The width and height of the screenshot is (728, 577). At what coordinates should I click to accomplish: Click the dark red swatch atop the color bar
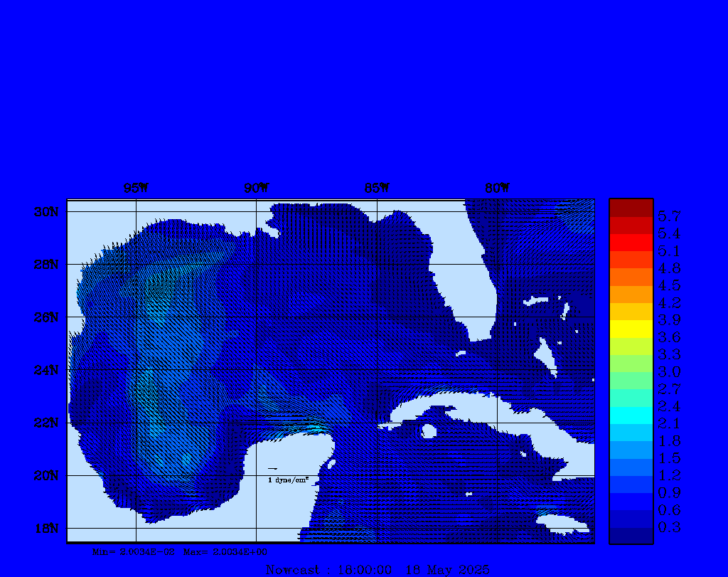pos(631,208)
